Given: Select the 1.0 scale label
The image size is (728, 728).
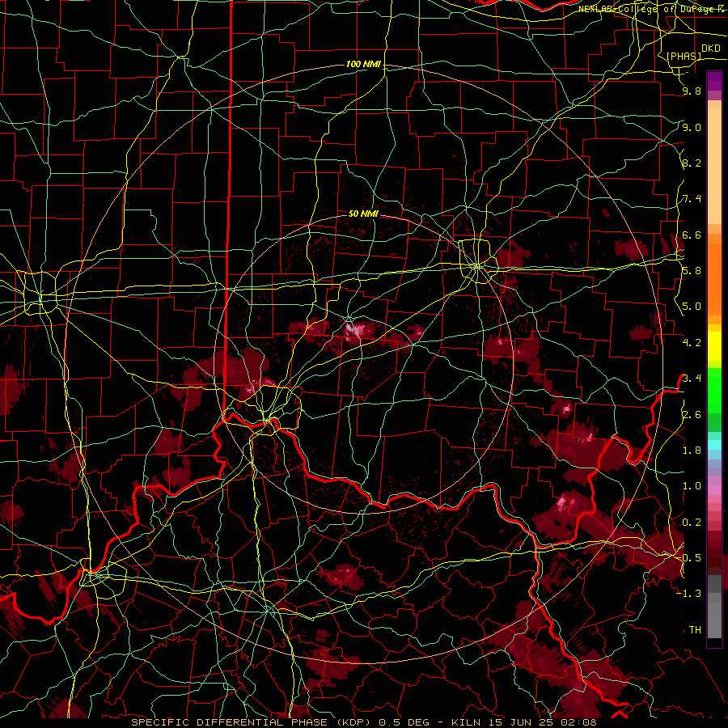Looking at the screenshot, I should click(x=692, y=486).
